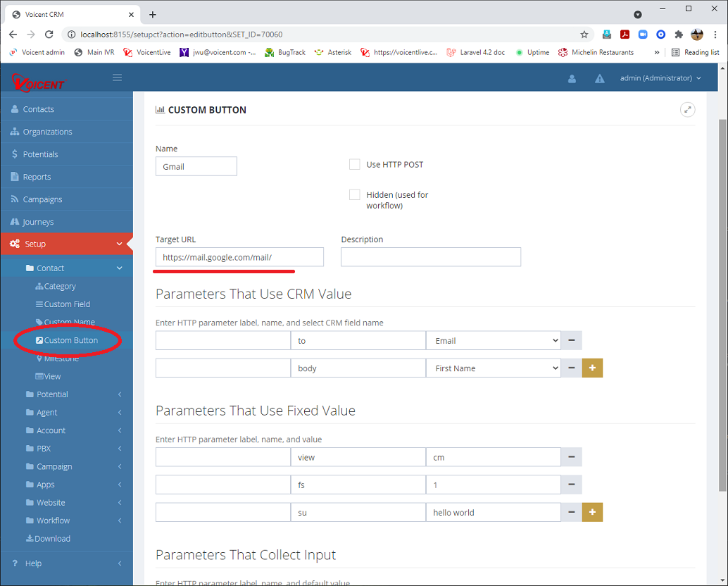Click plus icon next to First Name row

coord(592,368)
